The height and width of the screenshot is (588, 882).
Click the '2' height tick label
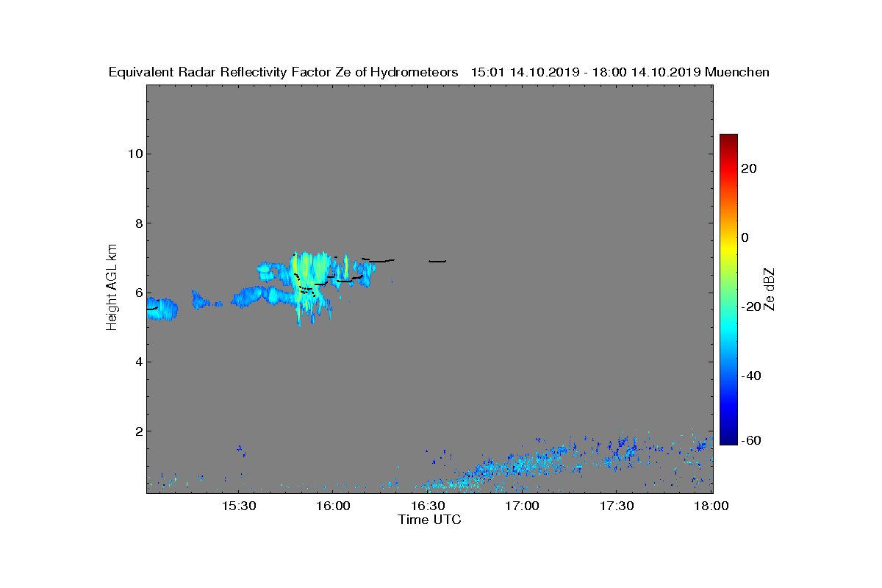tap(137, 431)
